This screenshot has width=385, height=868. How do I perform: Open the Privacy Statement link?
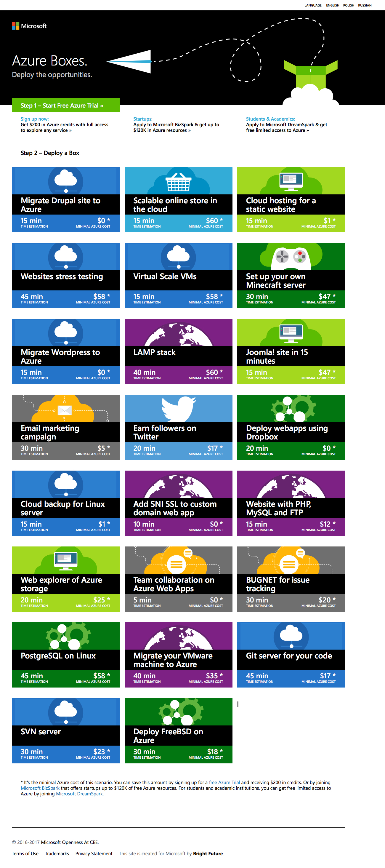click(94, 853)
